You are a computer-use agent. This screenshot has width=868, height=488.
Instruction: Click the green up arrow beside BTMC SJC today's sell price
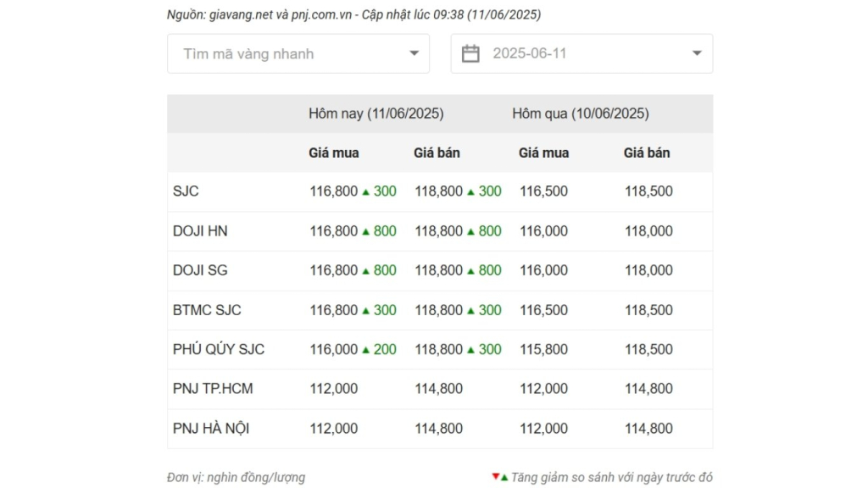coord(471,311)
